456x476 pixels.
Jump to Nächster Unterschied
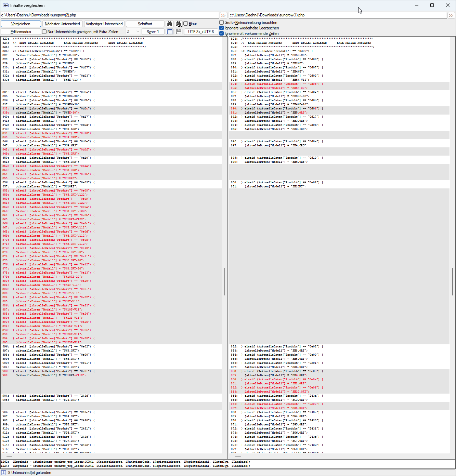click(x=62, y=24)
